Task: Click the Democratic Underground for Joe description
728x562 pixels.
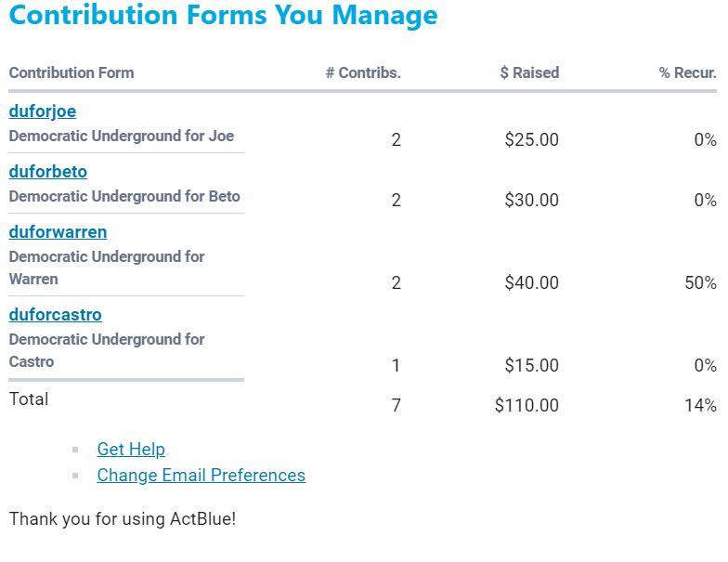Action: [x=122, y=137]
